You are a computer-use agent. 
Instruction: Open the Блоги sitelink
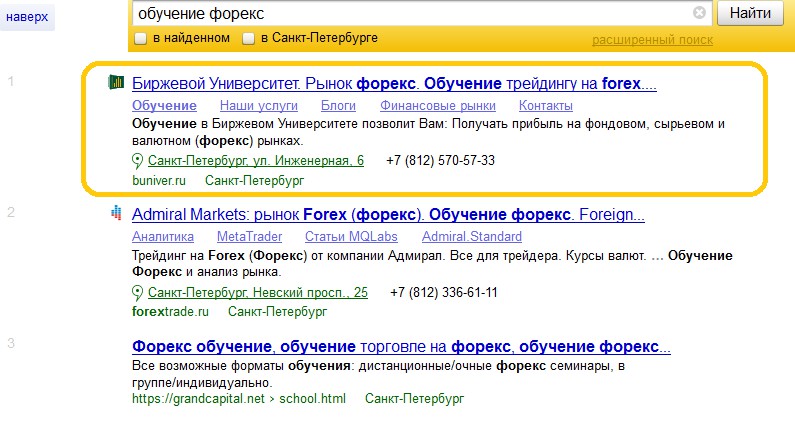pyautogui.click(x=338, y=105)
